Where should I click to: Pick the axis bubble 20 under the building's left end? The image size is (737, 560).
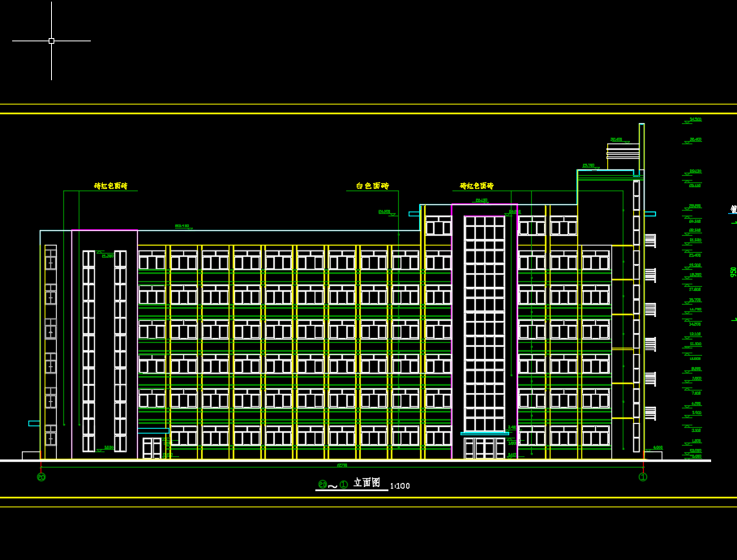(41, 477)
